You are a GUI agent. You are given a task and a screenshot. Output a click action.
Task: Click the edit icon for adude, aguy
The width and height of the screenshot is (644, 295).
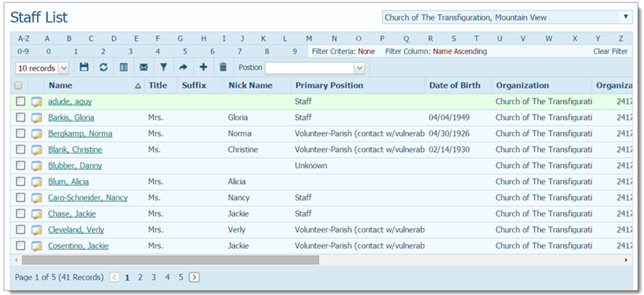pyautogui.click(x=37, y=102)
